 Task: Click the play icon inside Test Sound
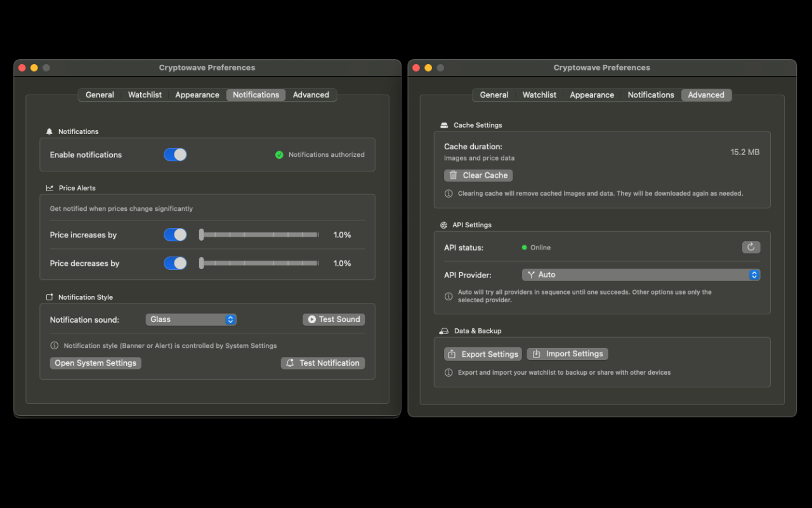(311, 319)
